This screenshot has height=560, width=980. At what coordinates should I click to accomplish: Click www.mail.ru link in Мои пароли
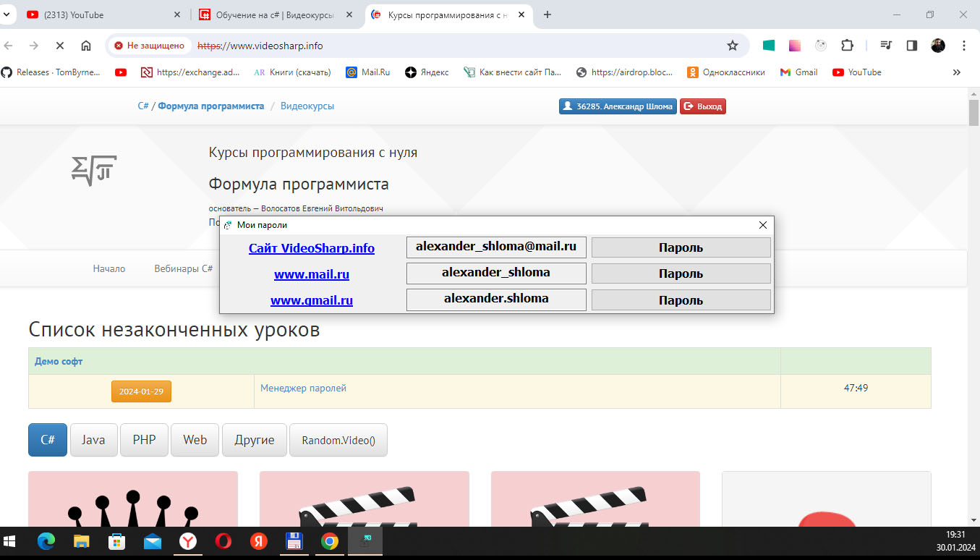click(312, 275)
